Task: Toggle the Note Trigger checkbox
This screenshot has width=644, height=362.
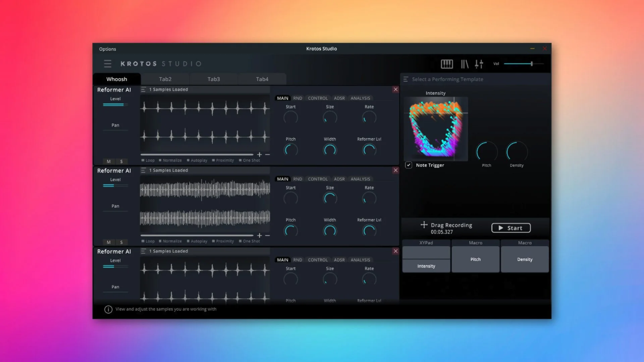Action: click(409, 165)
